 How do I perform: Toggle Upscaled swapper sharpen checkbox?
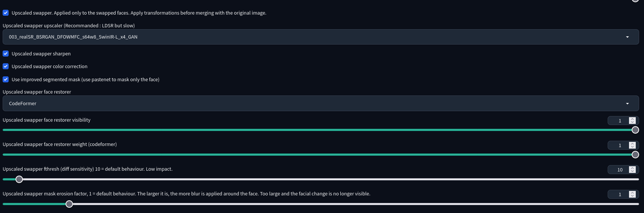click(6, 54)
